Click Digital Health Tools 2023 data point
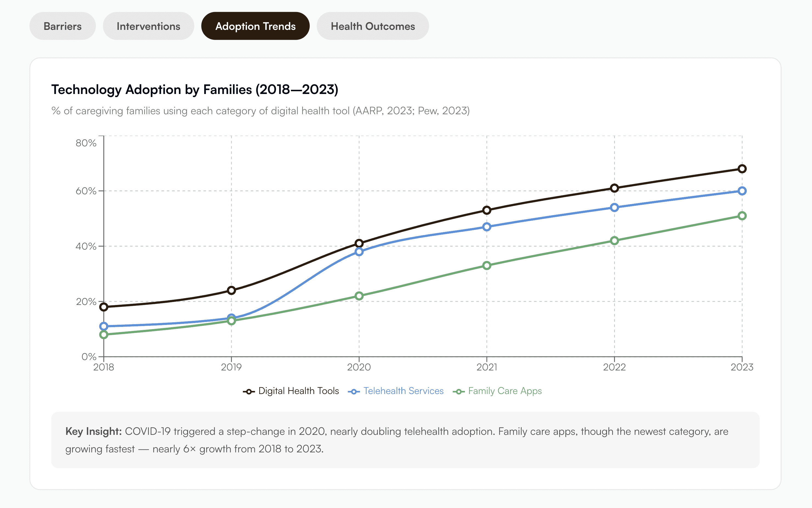The width and height of the screenshot is (812, 508). point(742,169)
